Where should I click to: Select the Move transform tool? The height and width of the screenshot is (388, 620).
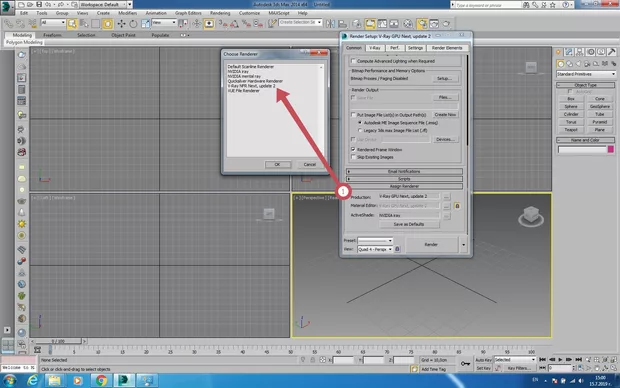pos(121,24)
